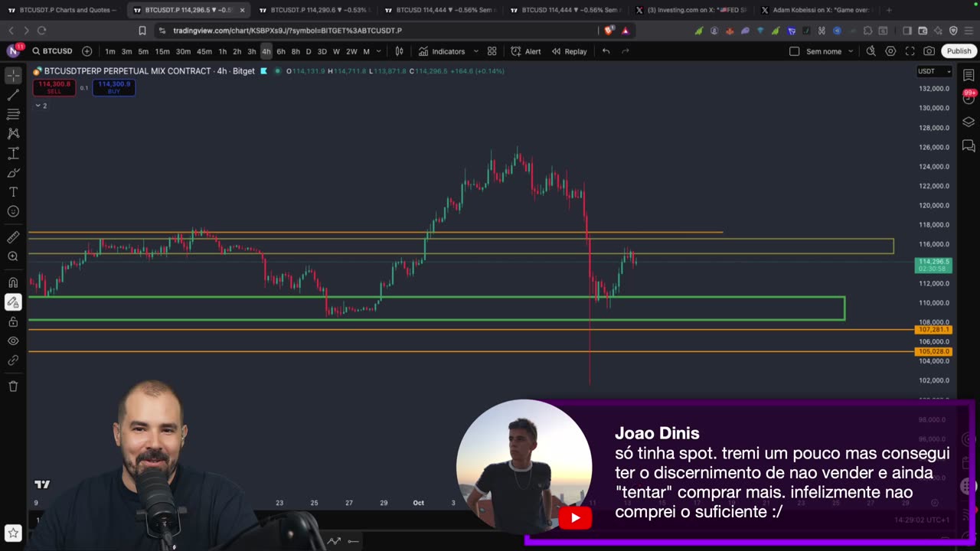This screenshot has height=551, width=980.
Task: Toggle hide all drawings eye icon
Action: click(13, 341)
